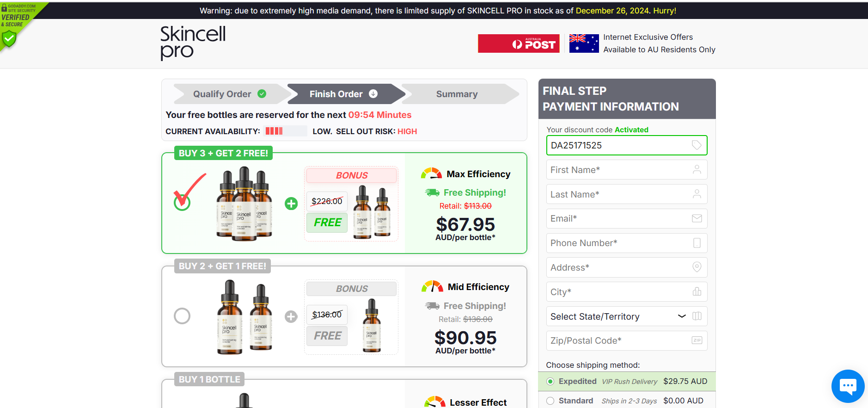Choose Expedited VIP Rush Delivery shipping
The image size is (868, 408).
(x=550, y=382)
